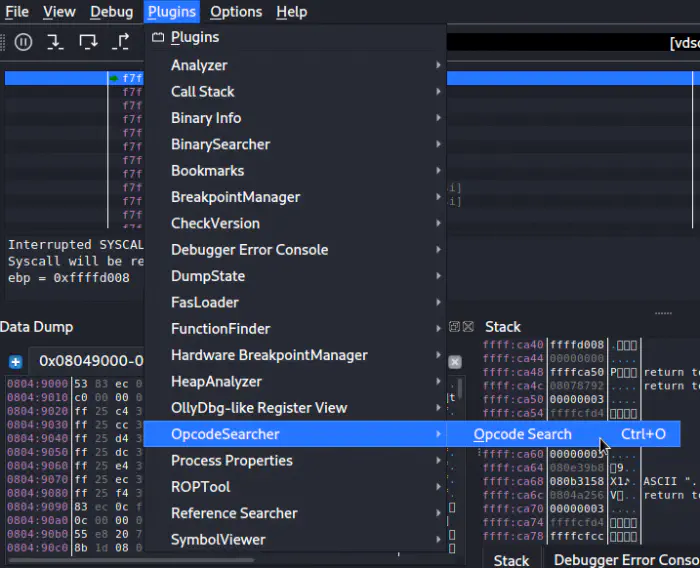Click the Step Out toolbar icon
This screenshot has height=568, width=700.
(x=121, y=42)
